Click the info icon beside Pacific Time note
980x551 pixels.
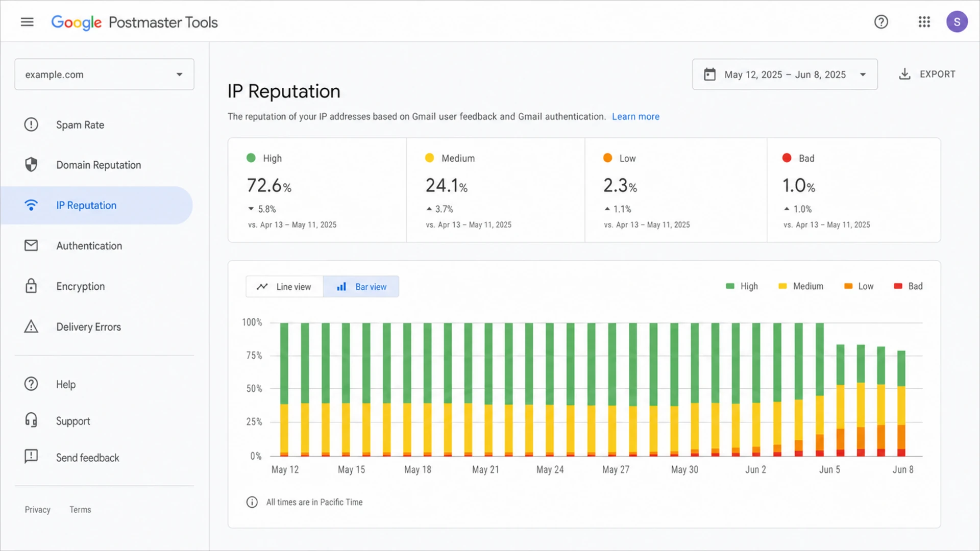click(252, 502)
